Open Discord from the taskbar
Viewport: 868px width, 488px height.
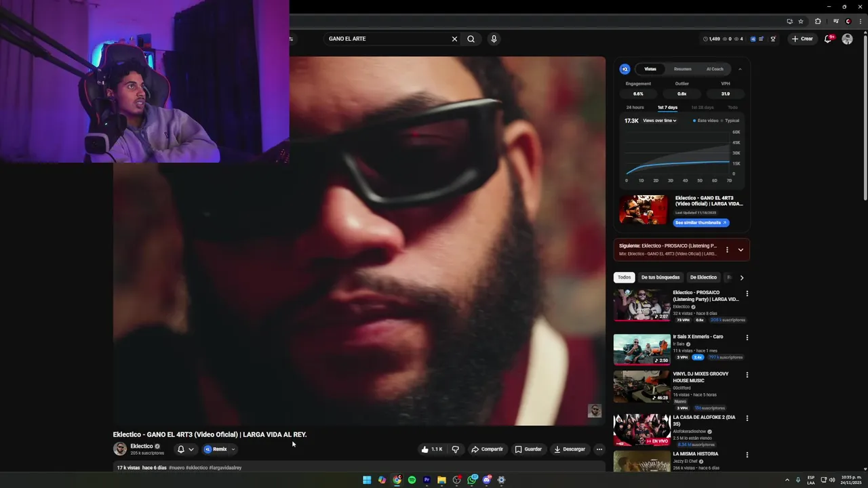tap(486, 480)
